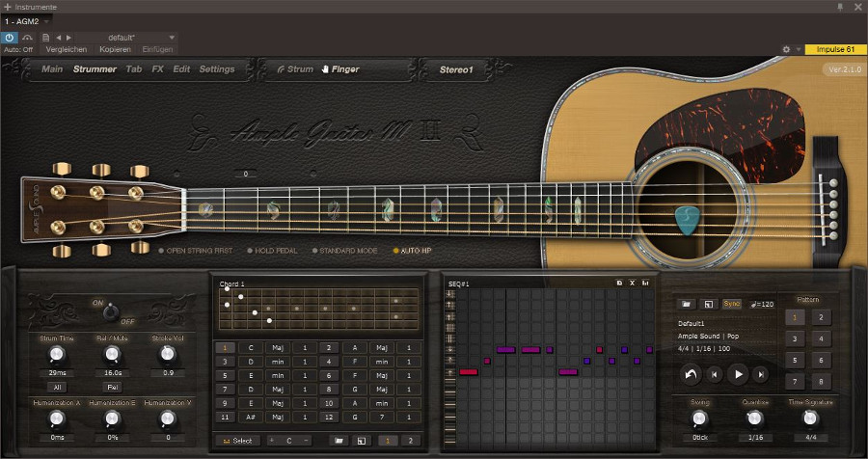
Task: Decrease key with minus next to C
Action: click(x=305, y=441)
